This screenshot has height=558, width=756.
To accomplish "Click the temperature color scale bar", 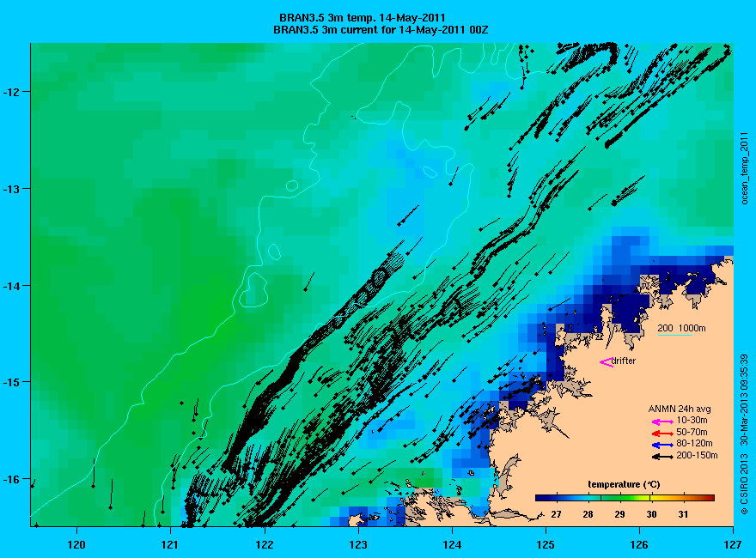I will pos(625,498).
